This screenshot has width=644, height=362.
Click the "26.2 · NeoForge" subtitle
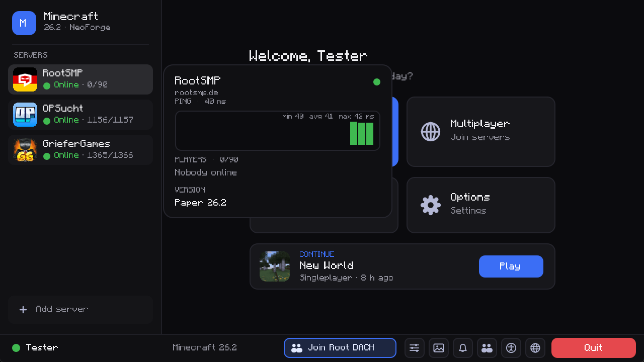[x=77, y=28]
